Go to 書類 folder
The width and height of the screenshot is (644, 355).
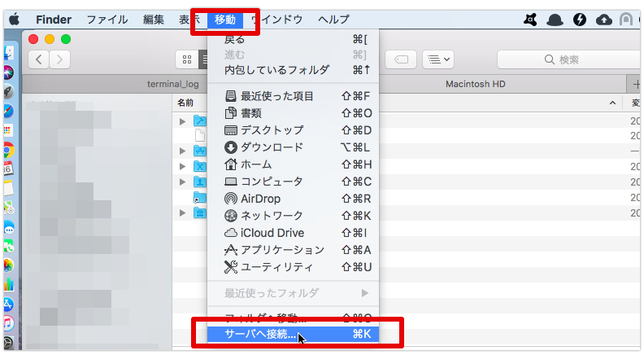294,112
